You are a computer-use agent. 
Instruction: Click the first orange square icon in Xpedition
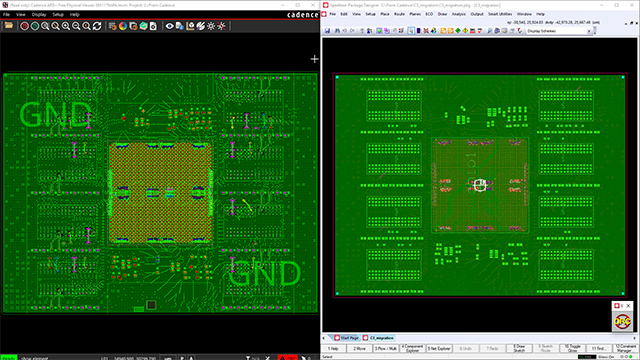click(443, 31)
